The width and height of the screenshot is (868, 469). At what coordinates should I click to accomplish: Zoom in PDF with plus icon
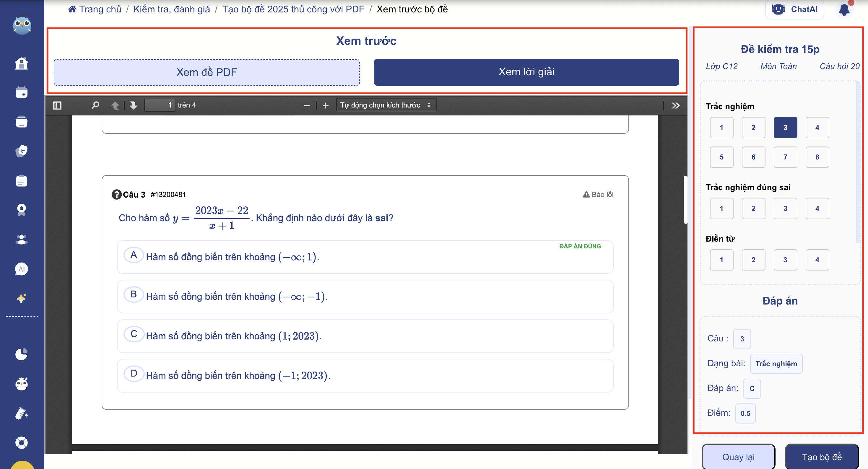coord(325,105)
